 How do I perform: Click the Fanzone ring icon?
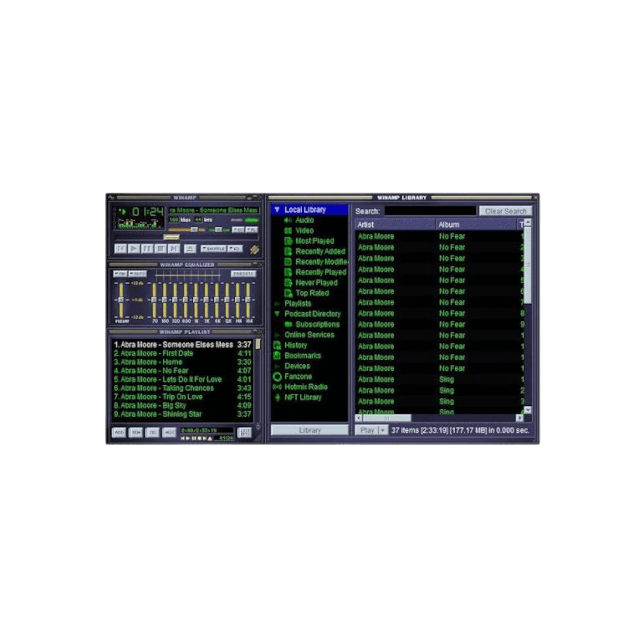tap(277, 377)
